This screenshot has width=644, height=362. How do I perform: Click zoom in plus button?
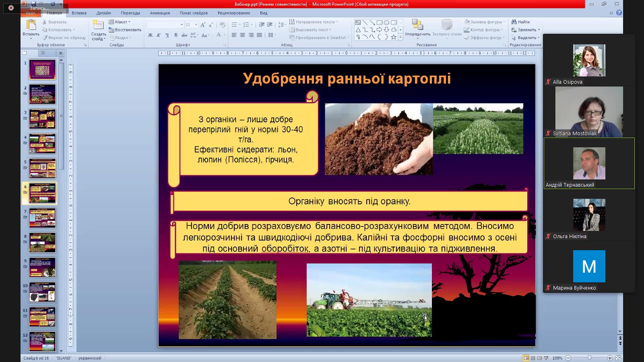610,358
